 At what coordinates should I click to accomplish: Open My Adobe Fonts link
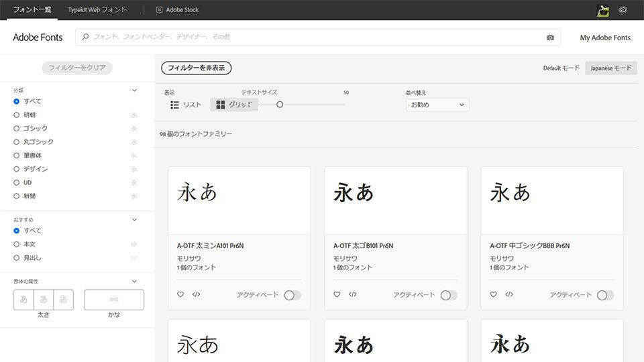605,38
